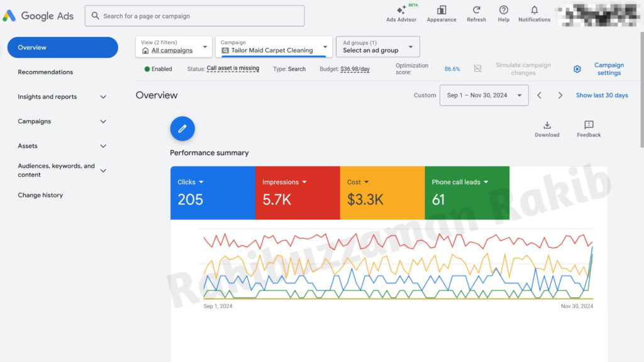Refresh the campaign data
644x362 pixels.
pyautogui.click(x=476, y=14)
